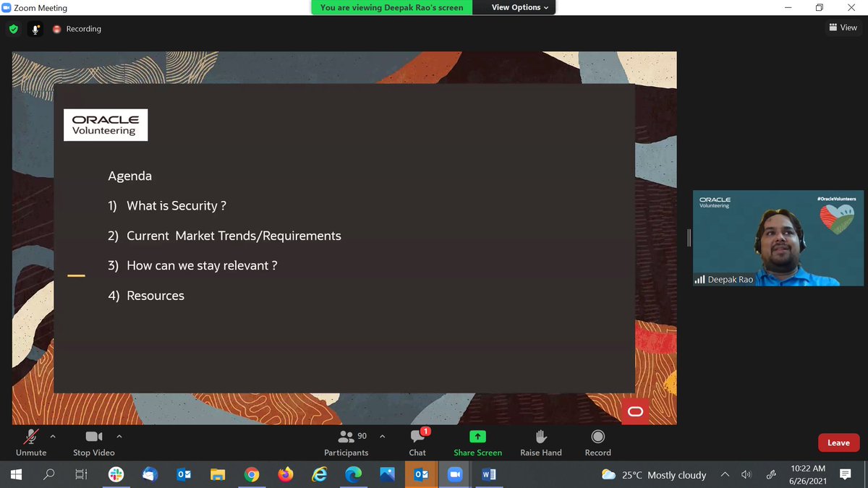Viewport: 868px width, 488px height.
Task: Open Google Chrome from the taskbar
Action: [x=252, y=475]
